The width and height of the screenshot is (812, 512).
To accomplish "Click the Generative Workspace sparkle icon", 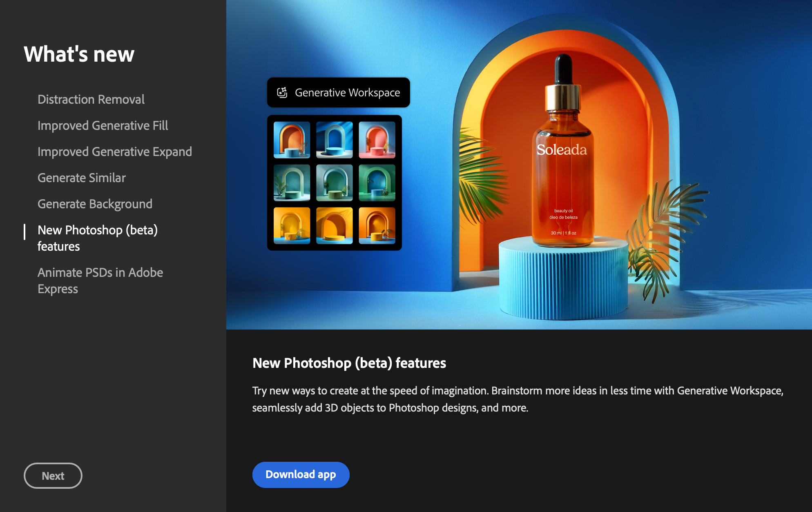I will click(282, 93).
